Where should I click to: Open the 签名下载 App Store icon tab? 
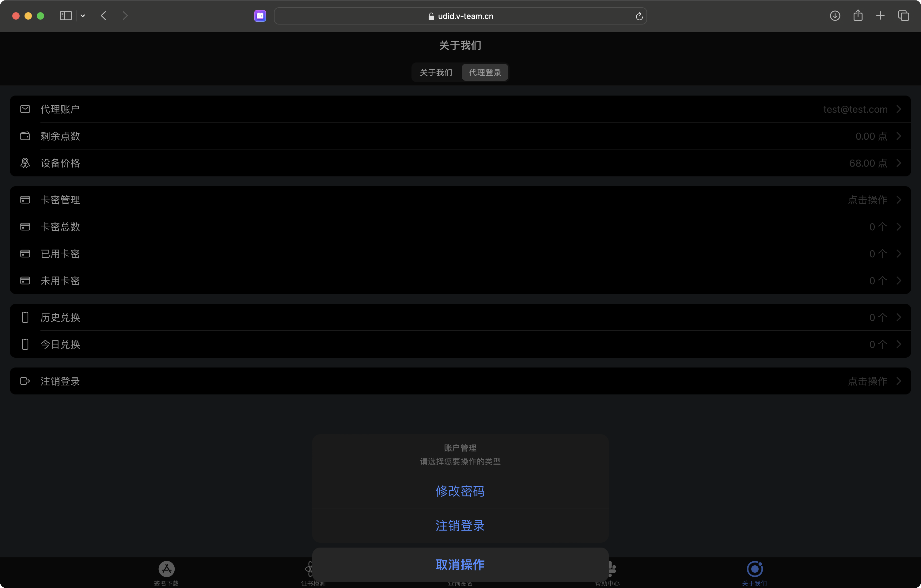(x=166, y=569)
